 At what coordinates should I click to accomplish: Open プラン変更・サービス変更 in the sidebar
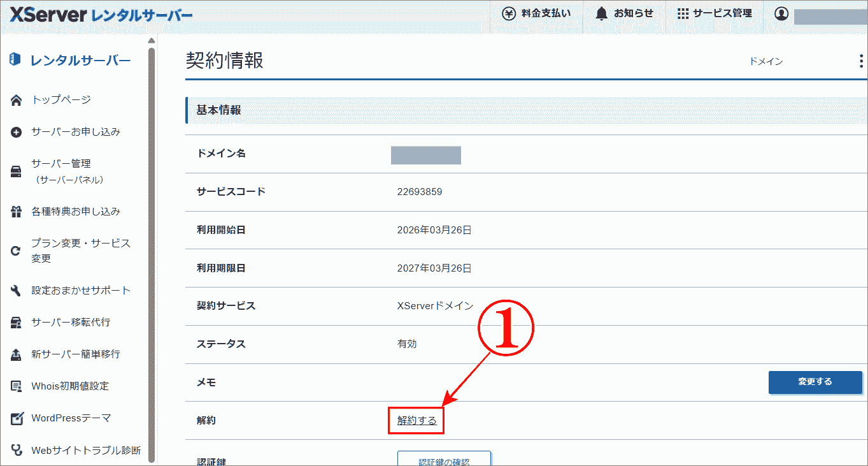point(81,251)
